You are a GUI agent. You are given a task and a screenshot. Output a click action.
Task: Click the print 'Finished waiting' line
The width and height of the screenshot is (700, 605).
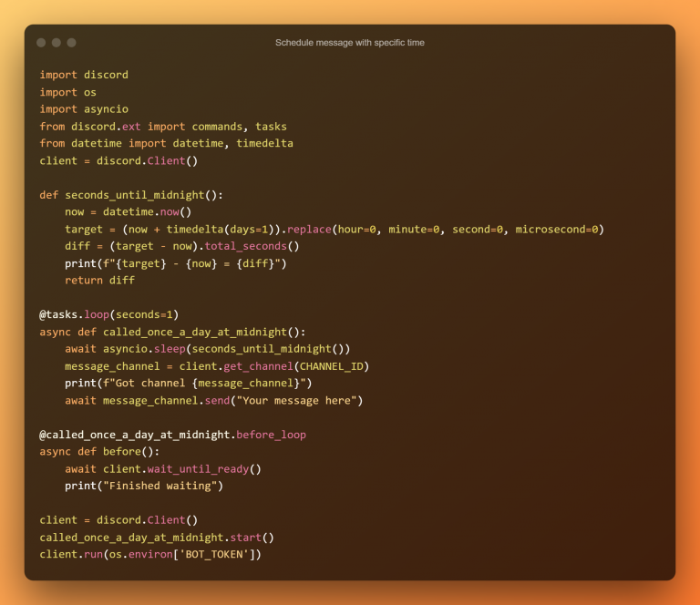click(x=144, y=486)
